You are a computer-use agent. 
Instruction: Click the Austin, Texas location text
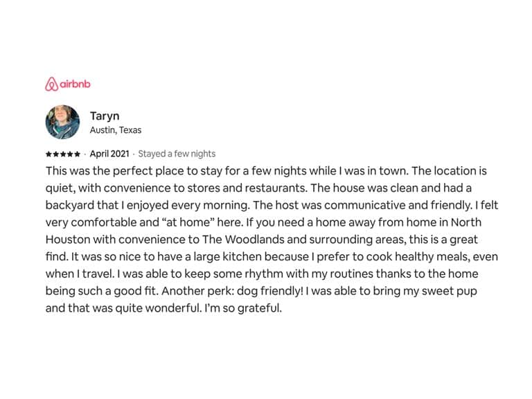pos(116,130)
